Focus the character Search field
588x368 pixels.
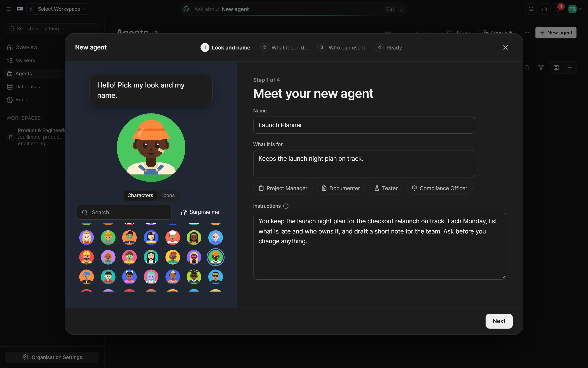pyautogui.click(x=124, y=212)
